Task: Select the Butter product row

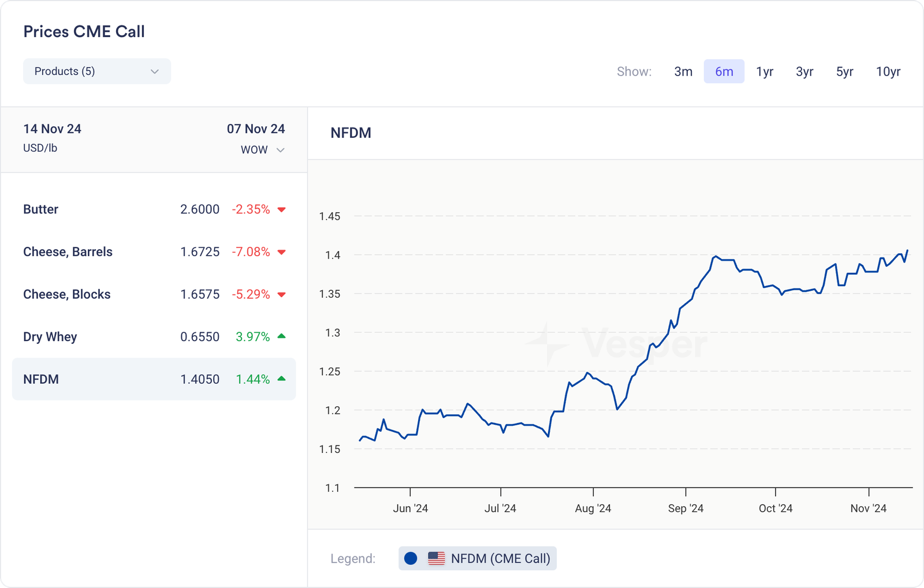Action: click(x=154, y=209)
